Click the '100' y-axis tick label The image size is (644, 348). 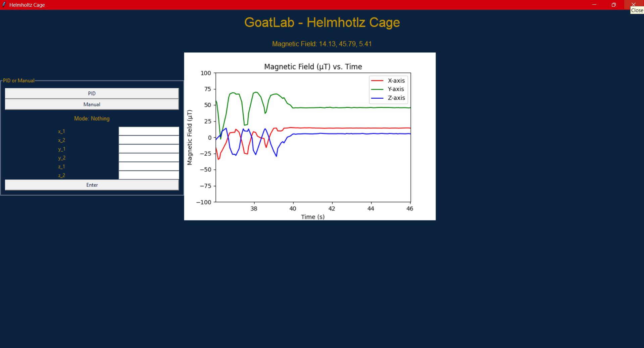(206, 73)
